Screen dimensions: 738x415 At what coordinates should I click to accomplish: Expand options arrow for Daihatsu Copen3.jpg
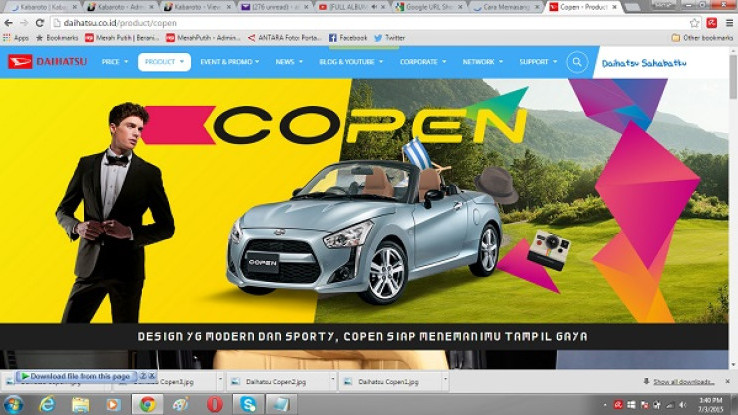pyautogui.click(x=220, y=379)
